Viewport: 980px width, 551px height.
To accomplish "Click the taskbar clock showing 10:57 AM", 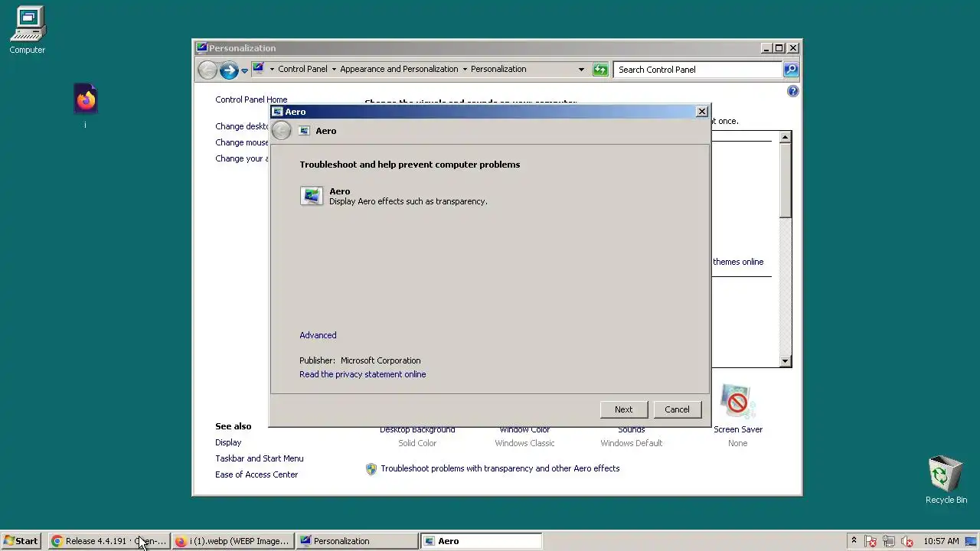I will click(x=941, y=541).
